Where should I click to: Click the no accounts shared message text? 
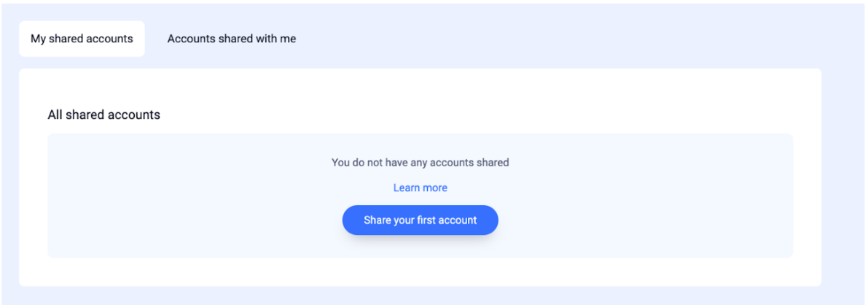pos(421,163)
